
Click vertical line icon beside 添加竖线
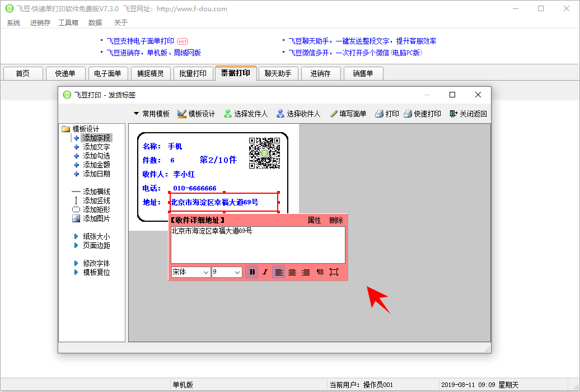(x=76, y=200)
